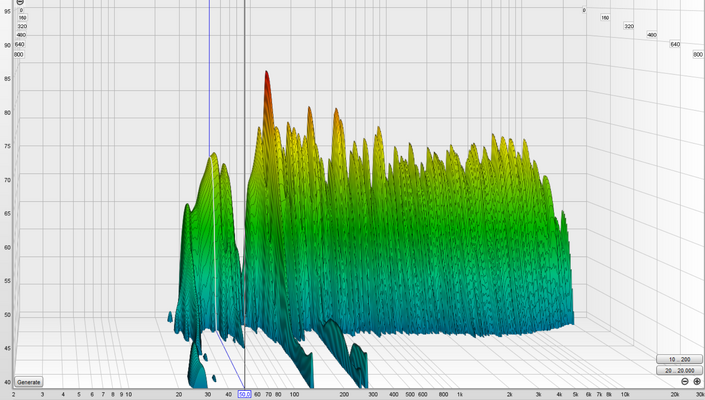Click the 55 label on SPL axis
This screenshot has height=400, width=705.
(x=7, y=281)
